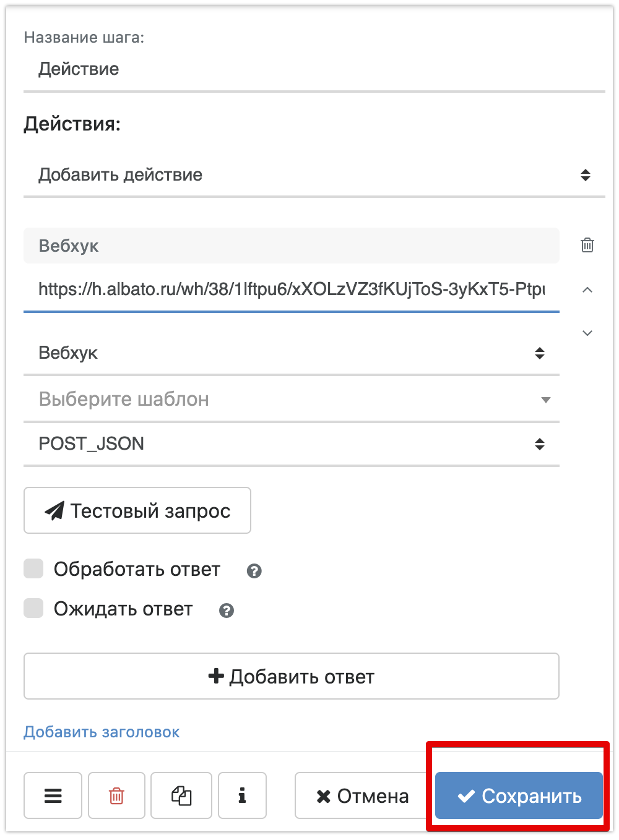Send a Тестовый запрос
Viewport: 619px width, 840px height.
coord(137,510)
